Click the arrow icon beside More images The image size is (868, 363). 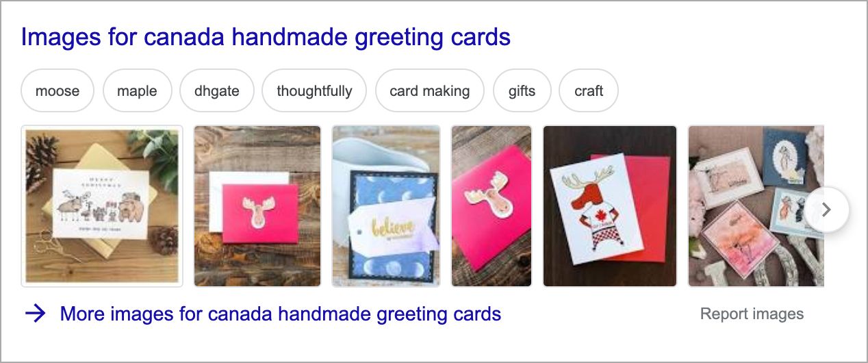click(x=36, y=314)
